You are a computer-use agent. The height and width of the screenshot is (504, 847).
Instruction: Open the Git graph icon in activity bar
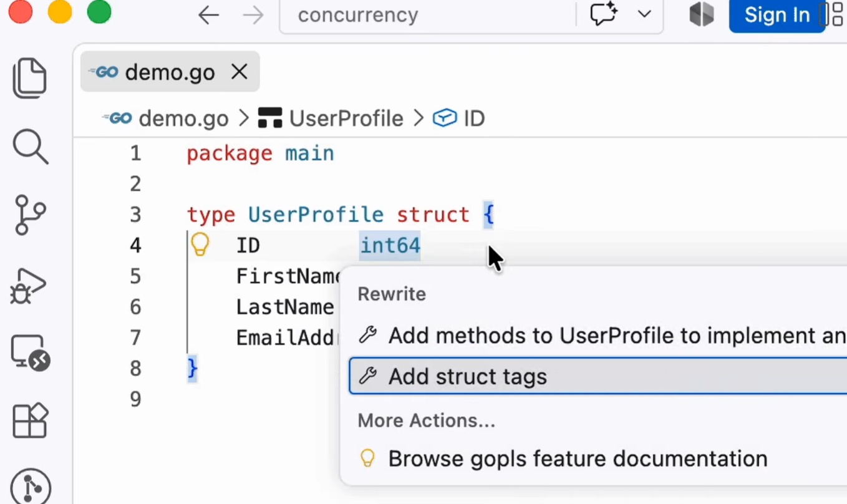(x=31, y=488)
